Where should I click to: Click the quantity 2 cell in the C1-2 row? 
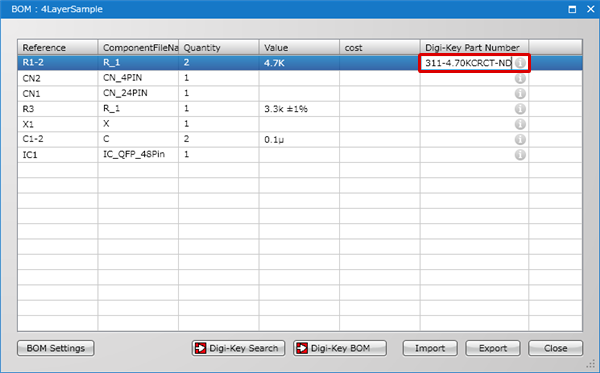pyautogui.click(x=219, y=140)
